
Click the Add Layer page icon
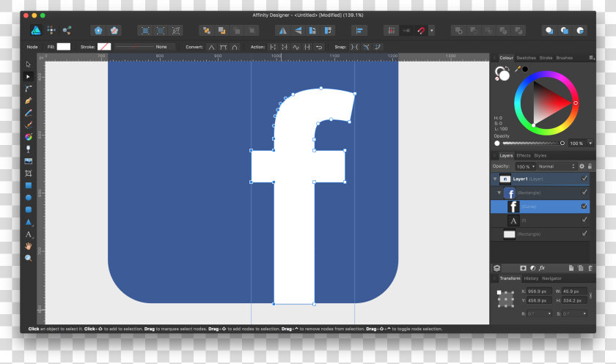571,268
